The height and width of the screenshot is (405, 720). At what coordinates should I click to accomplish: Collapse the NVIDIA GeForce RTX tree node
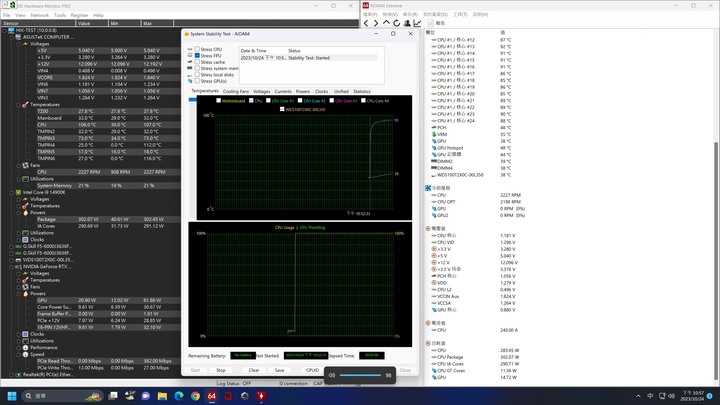(12, 267)
